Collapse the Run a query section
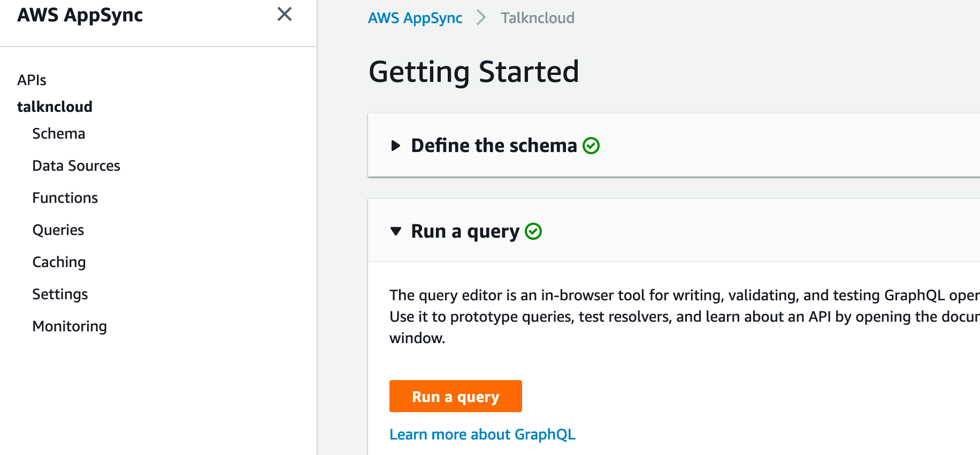This screenshot has height=455, width=980. 396,231
